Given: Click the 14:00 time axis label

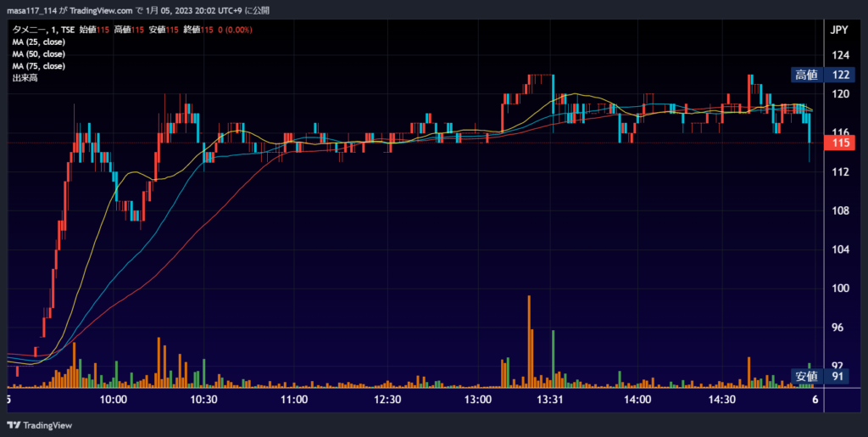Looking at the screenshot, I should (x=637, y=400).
